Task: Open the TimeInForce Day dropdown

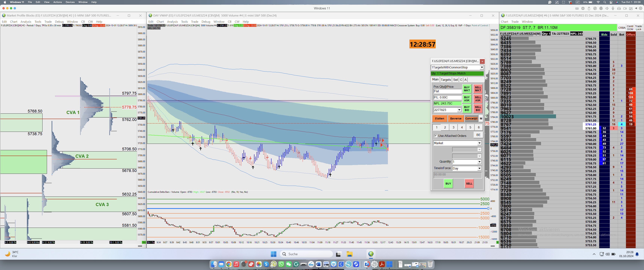Action: pos(479,168)
